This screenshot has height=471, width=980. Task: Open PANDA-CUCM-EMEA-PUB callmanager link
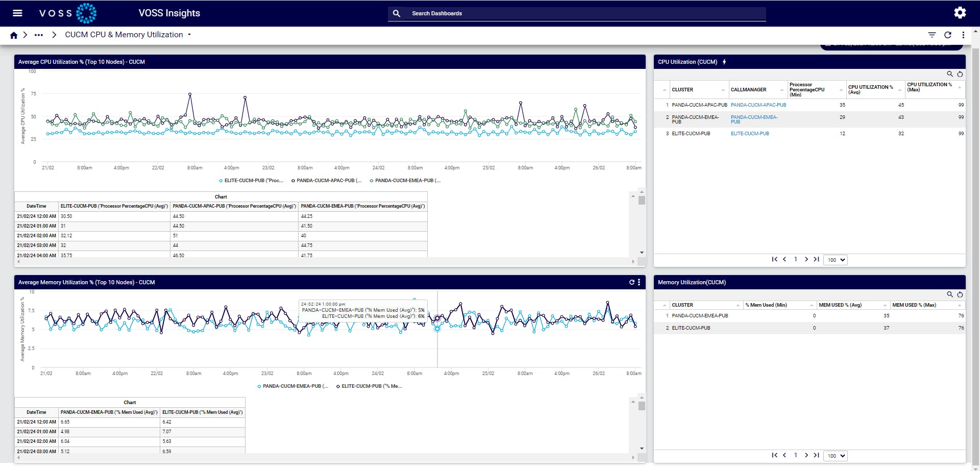[754, 119]
